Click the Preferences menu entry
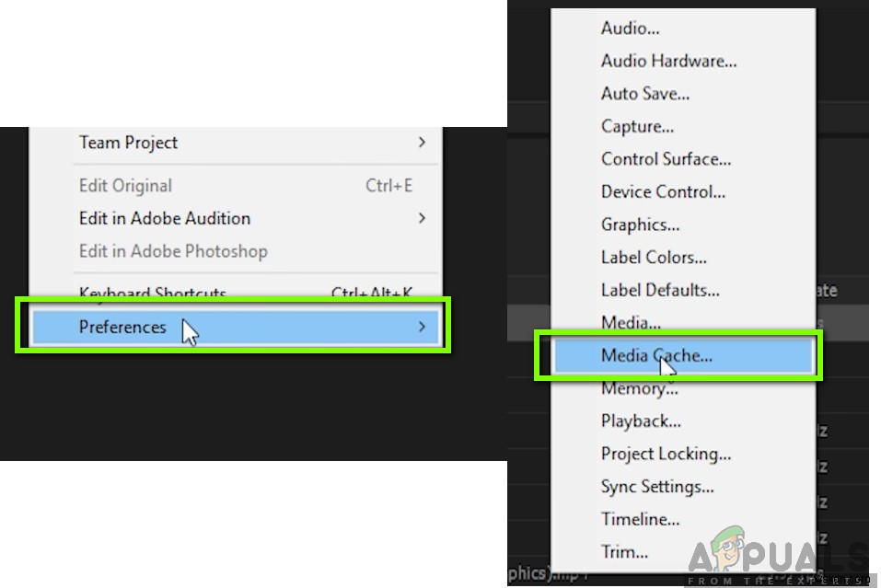This screenshot has height=588, width=881. 122,327
